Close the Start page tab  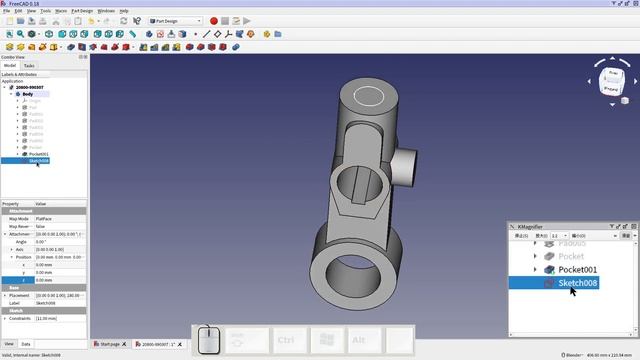[124, 344]
